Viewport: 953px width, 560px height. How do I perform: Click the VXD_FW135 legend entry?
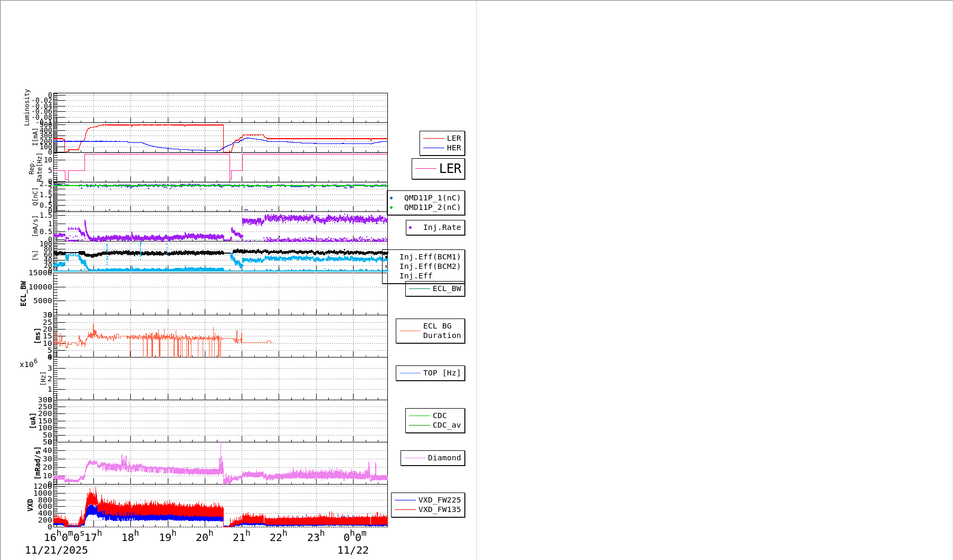[428, 510]
